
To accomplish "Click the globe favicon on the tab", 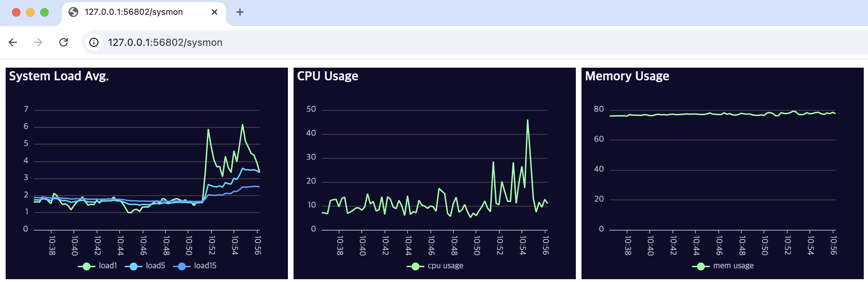I will tap(73, 12).
